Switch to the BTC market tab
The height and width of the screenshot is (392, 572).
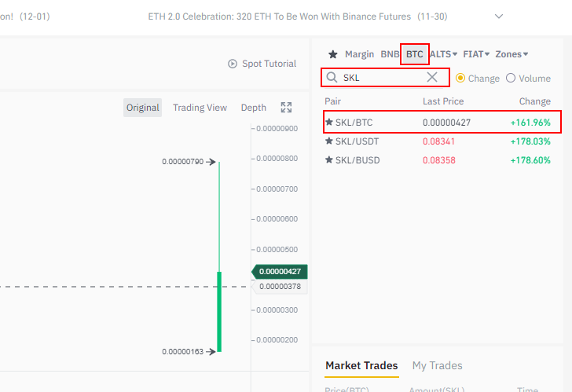pos(414,54)
